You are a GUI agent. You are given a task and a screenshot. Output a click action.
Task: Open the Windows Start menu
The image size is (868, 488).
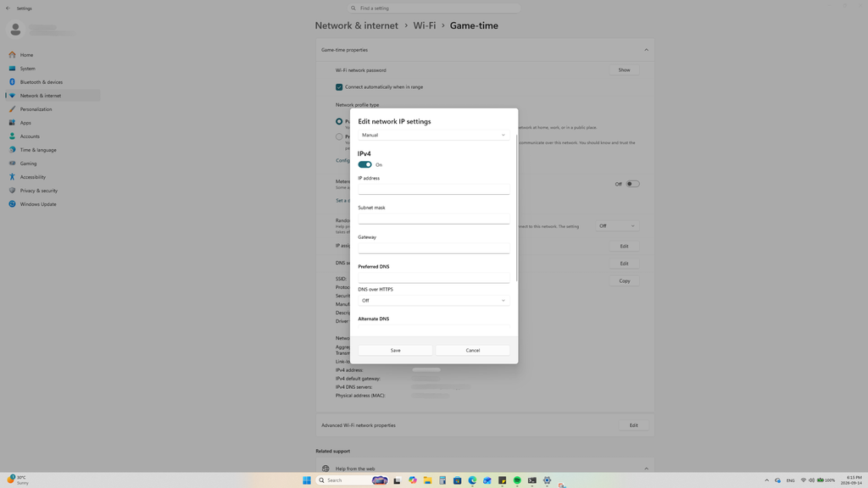[307, 480]
